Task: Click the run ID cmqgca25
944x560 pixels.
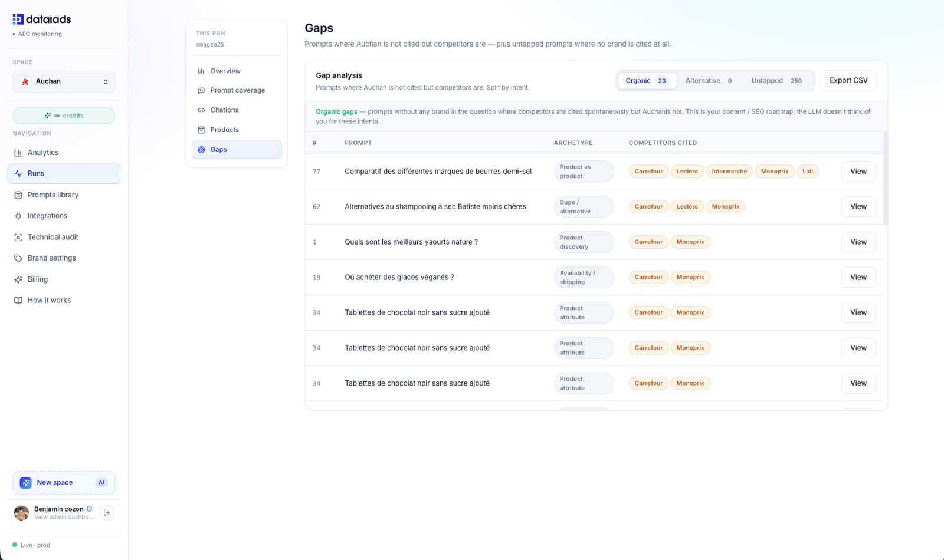Action: [210, 45]
